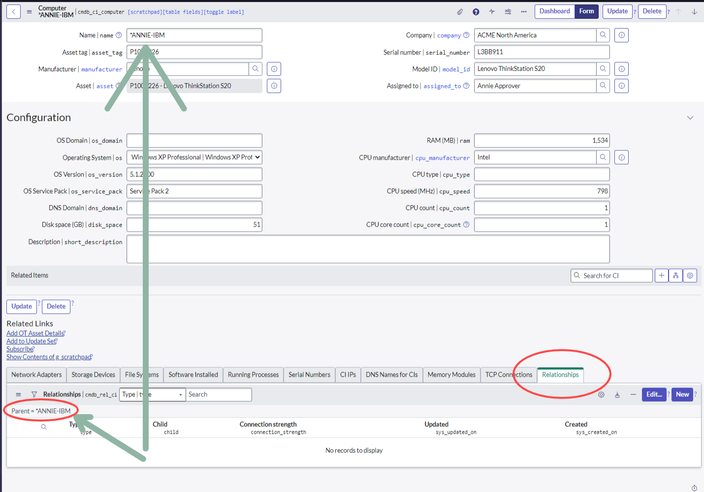
Task: Open the CI IPs tab
Action: click(x=348, y=374)
